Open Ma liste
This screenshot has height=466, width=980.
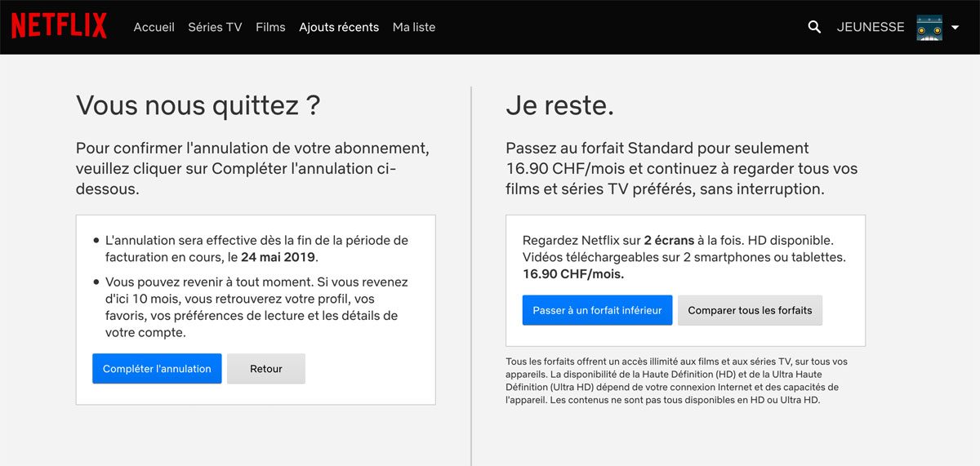coord(414,27)
